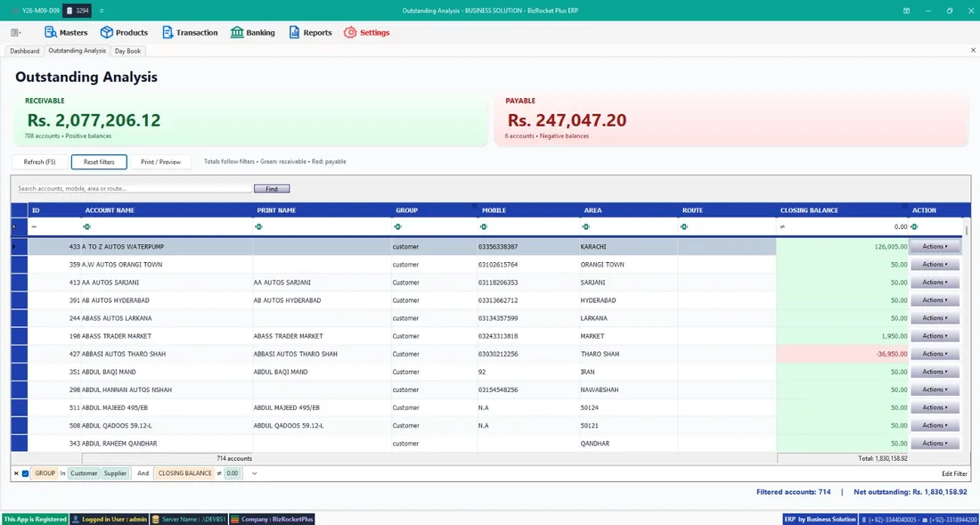Click the search accounts input field
Viewport: 980px width, 525px height.
[135, 188]
